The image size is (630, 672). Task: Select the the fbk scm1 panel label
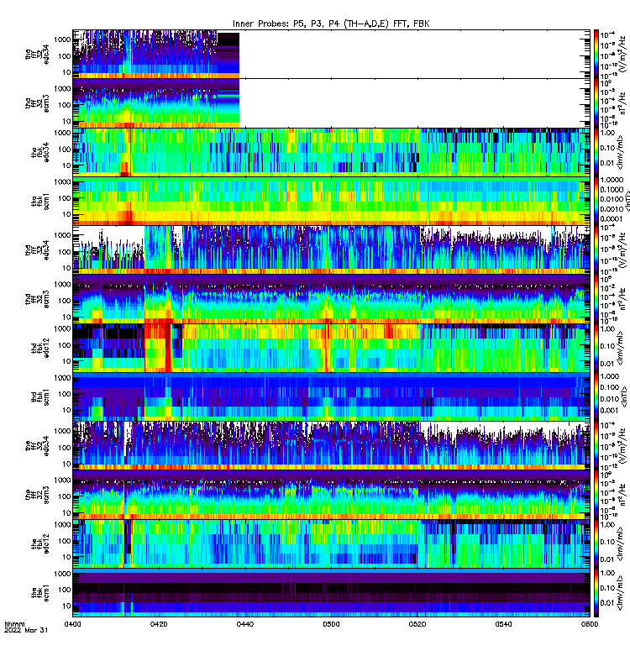(40, 593)
